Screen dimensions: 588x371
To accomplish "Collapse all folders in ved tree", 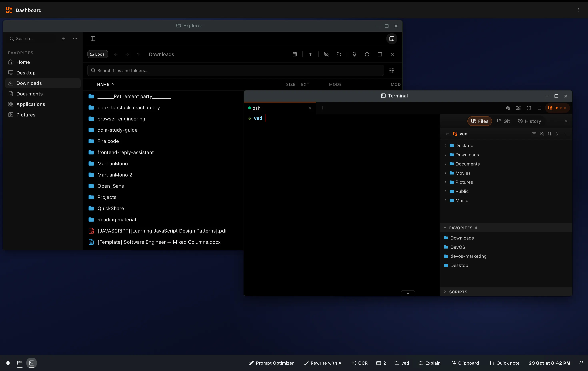I will pos(557,134).
